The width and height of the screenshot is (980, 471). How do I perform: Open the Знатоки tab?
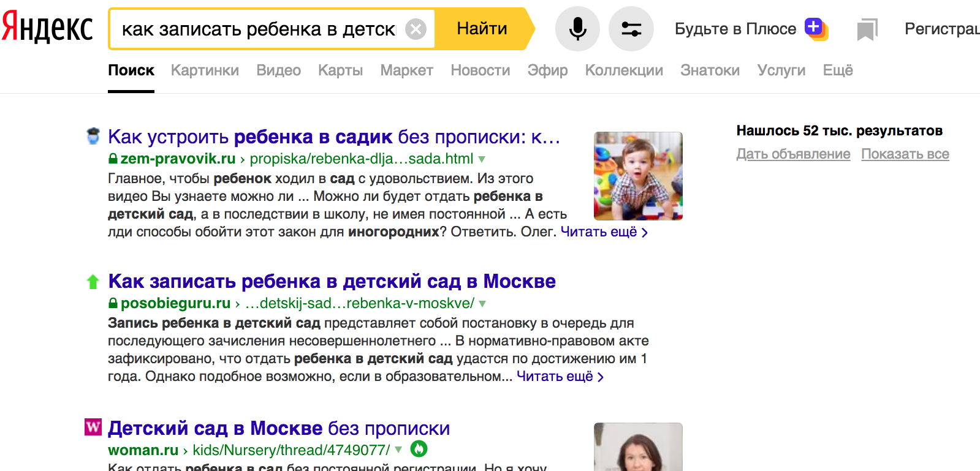coord(710,70)
